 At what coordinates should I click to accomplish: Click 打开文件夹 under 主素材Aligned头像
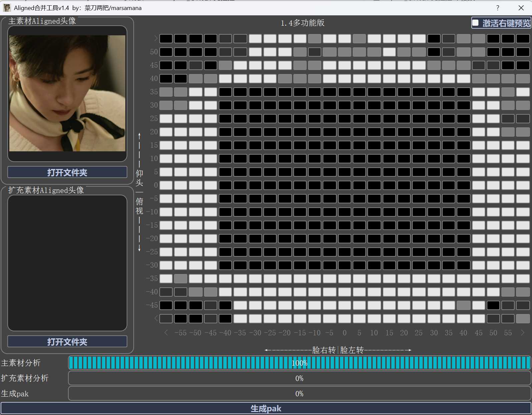[67, 172]
